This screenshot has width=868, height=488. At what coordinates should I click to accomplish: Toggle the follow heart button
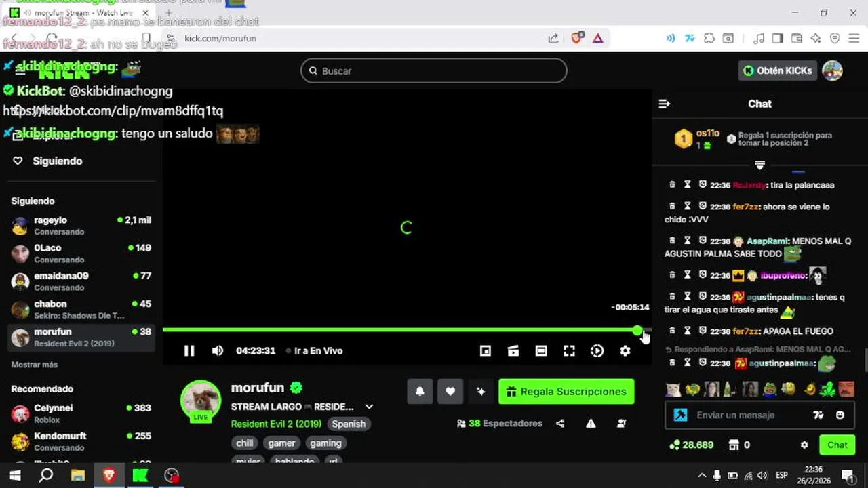click(x=450, y=391)
